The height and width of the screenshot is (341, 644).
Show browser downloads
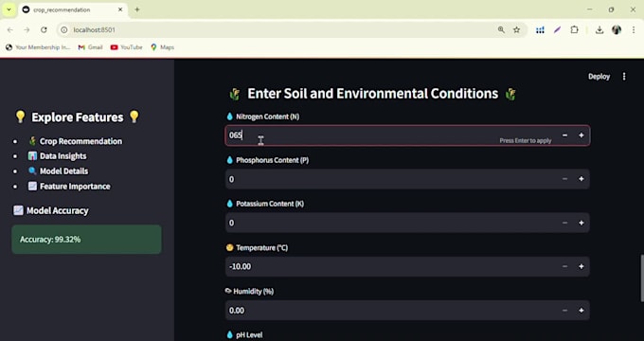point(599,30)
